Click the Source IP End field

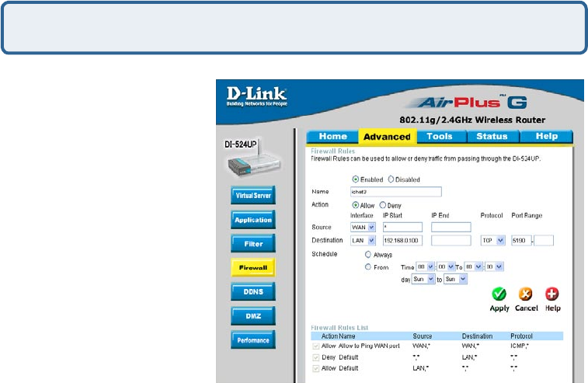coord(451,228)
